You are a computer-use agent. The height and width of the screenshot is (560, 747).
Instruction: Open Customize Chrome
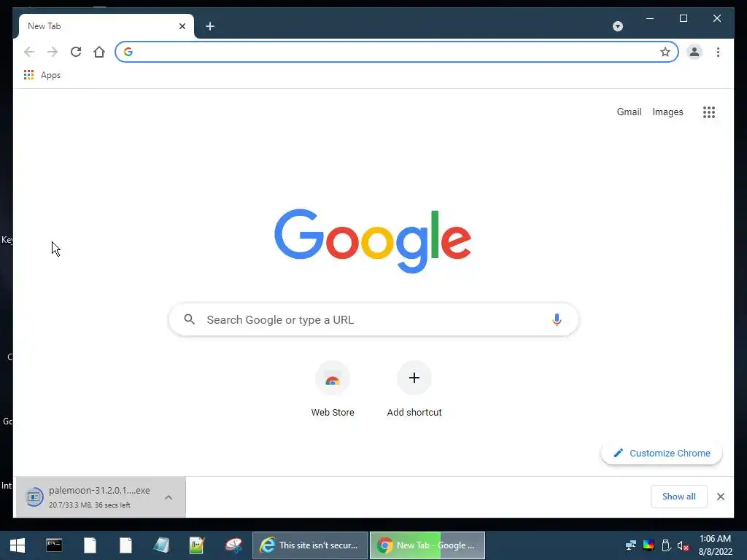(662, 453)
